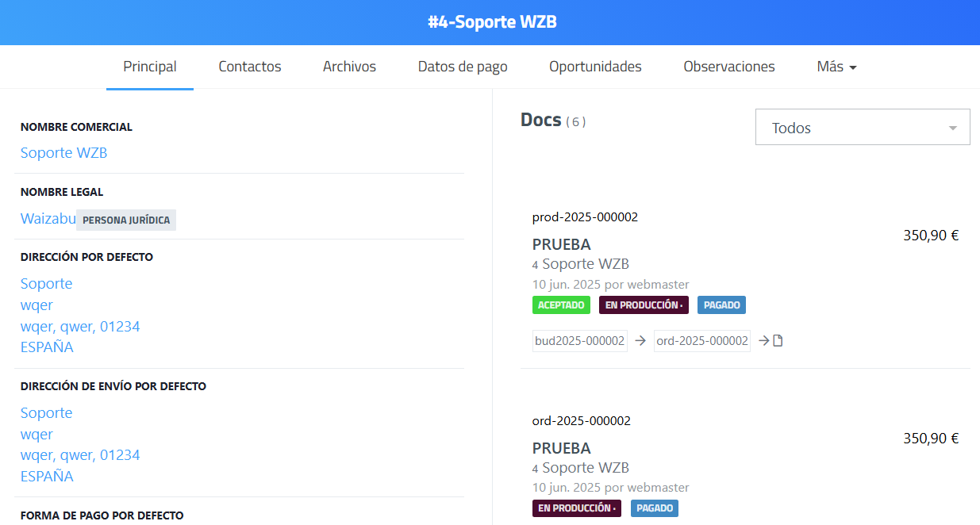Open the Más tab dropdown
The image size is (980, 525).
point(836,67)
